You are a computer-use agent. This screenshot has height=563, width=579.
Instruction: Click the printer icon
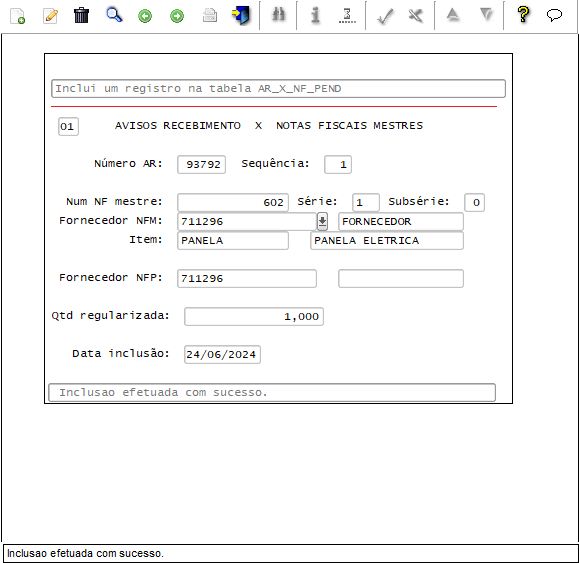210,16
